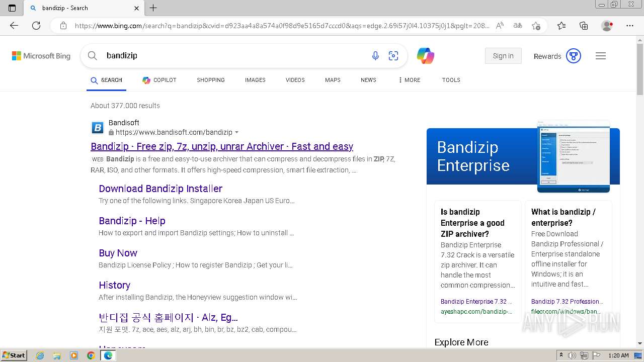
Task: Open Bandizip Enterprise 7.32 ayeshapc link
Action: coord(476,302)
